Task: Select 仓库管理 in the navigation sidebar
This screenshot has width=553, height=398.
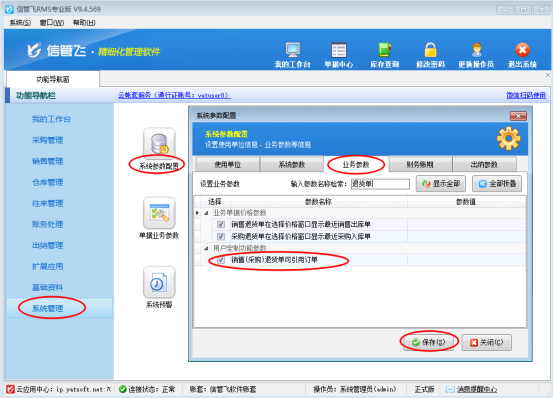Action: pos(48,182)
